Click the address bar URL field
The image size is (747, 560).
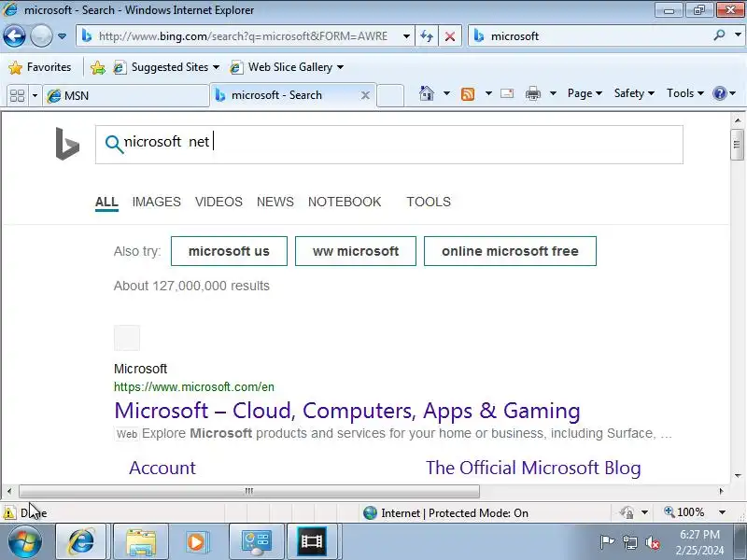pyautogui.click(x=241, y=36)
